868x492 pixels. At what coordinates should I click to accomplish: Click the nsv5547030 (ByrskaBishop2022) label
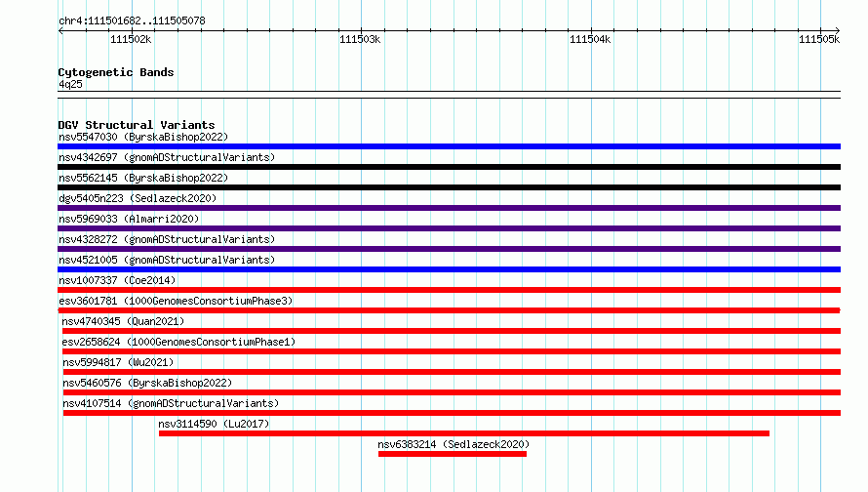point(143,137)
